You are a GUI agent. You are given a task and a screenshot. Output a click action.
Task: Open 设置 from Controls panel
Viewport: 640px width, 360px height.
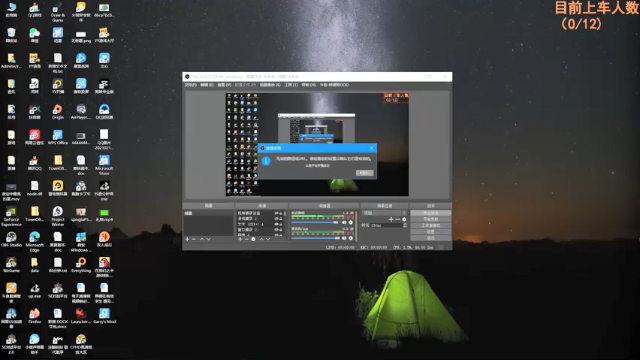(x=431, y=231)
